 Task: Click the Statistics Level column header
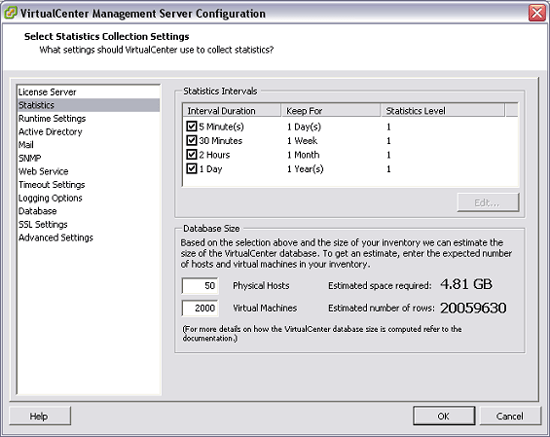(443, 111)
